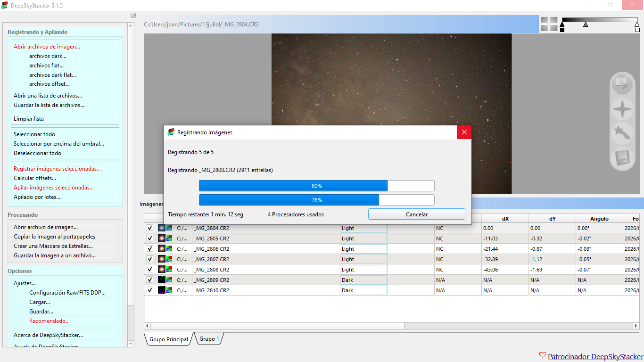The height and width of the screenshot is (362, 644).
Task: Uncheck the _MG_2810.CR2 row checkbox
Action: pyautogui.click(x=150, y=290)
